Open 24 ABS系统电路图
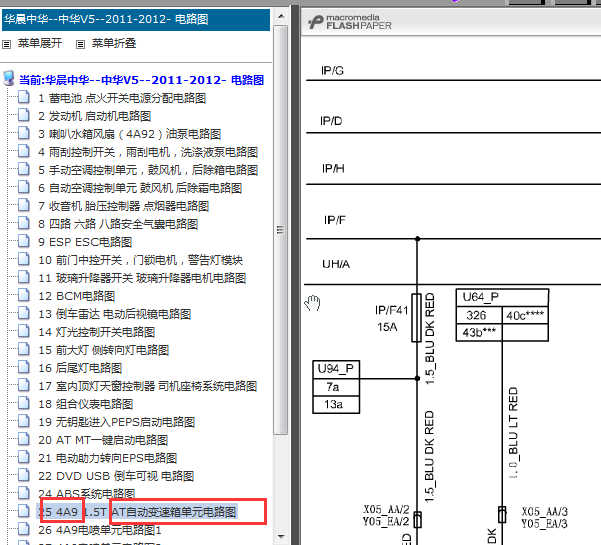The height and width of the screenshot is (545, 601). (86, 494)
